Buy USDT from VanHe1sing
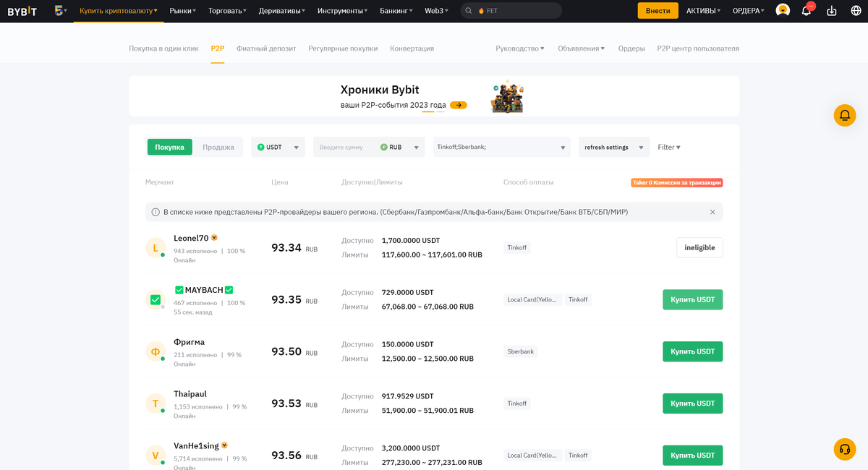868x470 pixels. click(692, 456)
